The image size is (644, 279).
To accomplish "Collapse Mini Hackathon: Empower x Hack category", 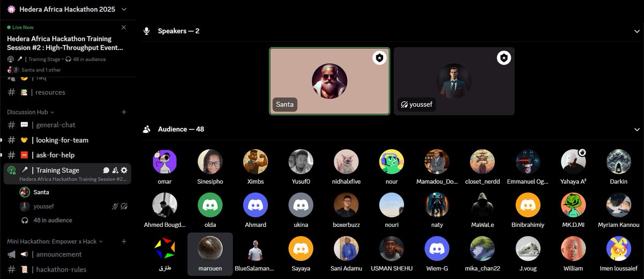I will pos(55,241).
